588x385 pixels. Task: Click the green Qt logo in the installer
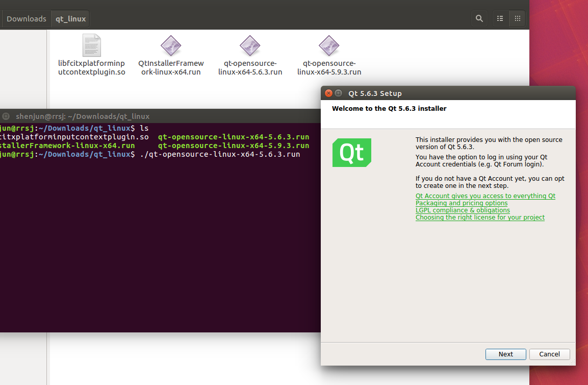tap(351, 152)
